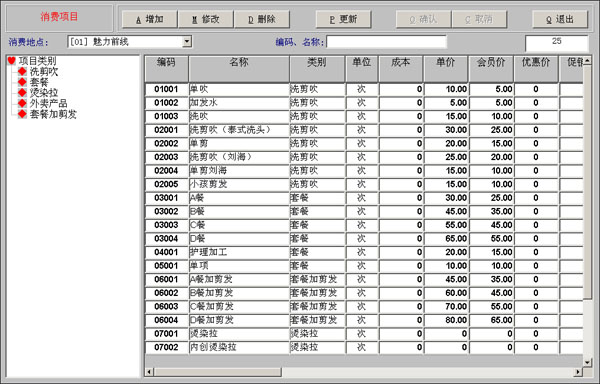Click the 名称 column header
Screen dimensions: 600x384
pyautogui.click(x=239, y=68)
